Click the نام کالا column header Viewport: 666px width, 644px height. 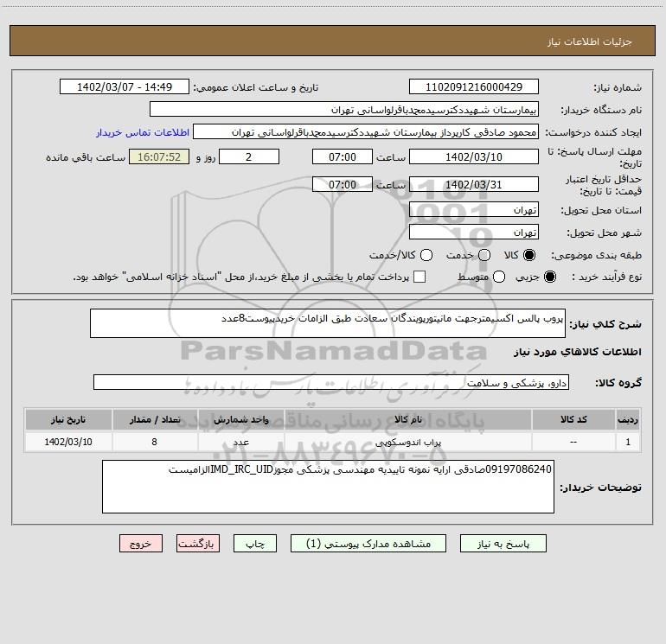click(408, 419)
